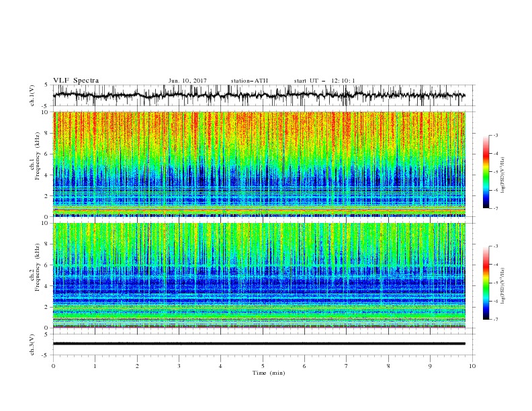This screenshot has width=532, height=411.
Task: Select the "start UT = 12:10:1" label
Action: tap(324, 81)
